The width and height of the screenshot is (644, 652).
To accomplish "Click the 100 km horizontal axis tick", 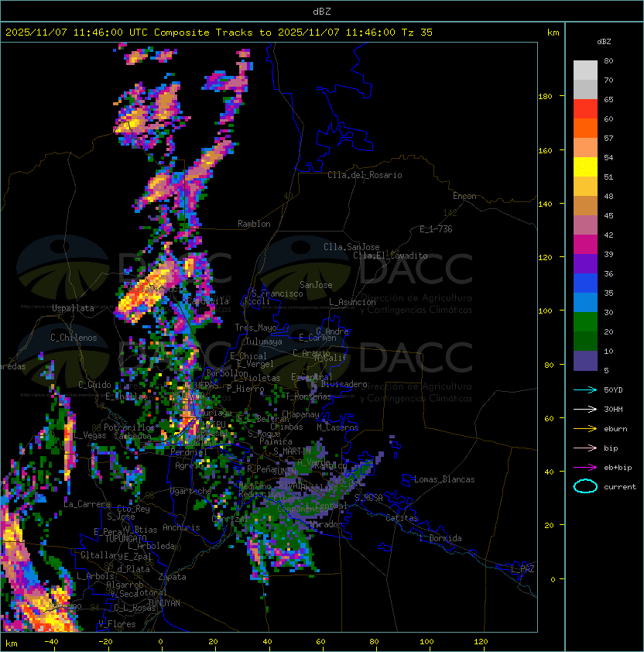I will (427, 642).
